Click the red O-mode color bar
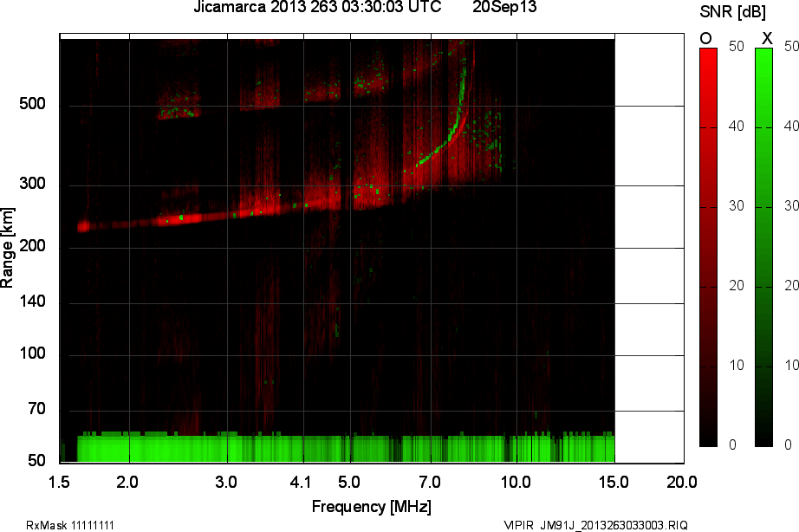This screenshot has width=799, height=532. pos(708,248)
